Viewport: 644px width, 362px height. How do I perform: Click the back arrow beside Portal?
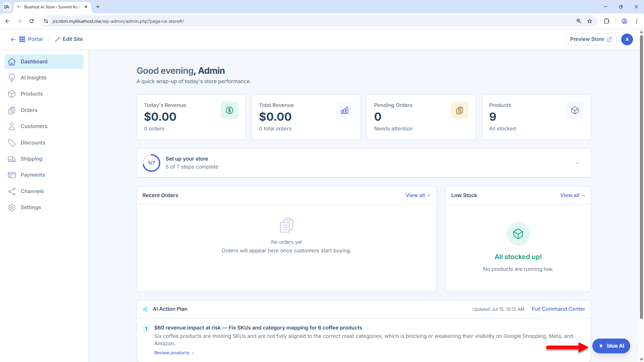click(13, 39)
